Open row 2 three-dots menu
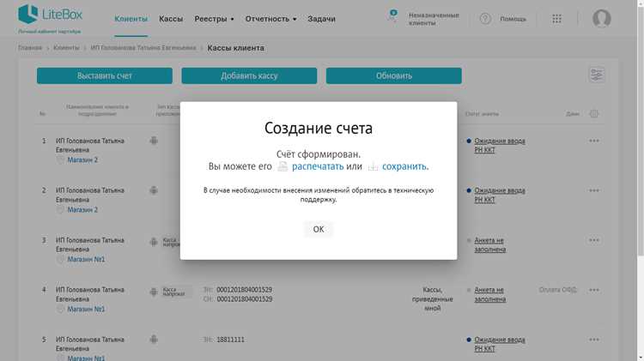This screenshot has width=644, height=361. coord(594,190)
